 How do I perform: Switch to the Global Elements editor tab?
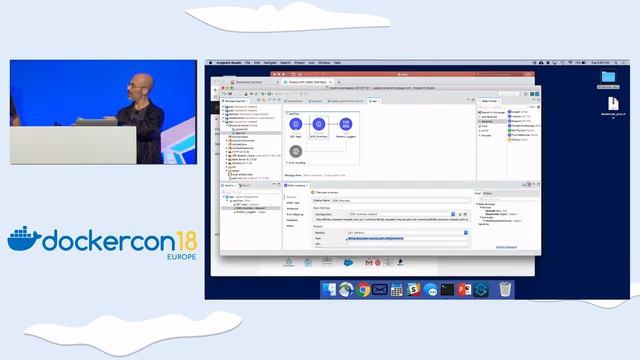coord(313,176)
